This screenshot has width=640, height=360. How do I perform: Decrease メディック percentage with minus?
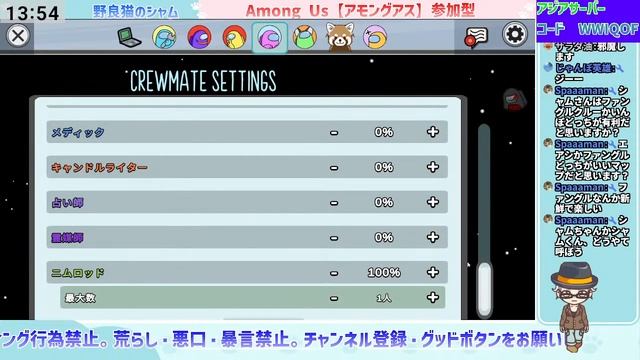[334, 133]
